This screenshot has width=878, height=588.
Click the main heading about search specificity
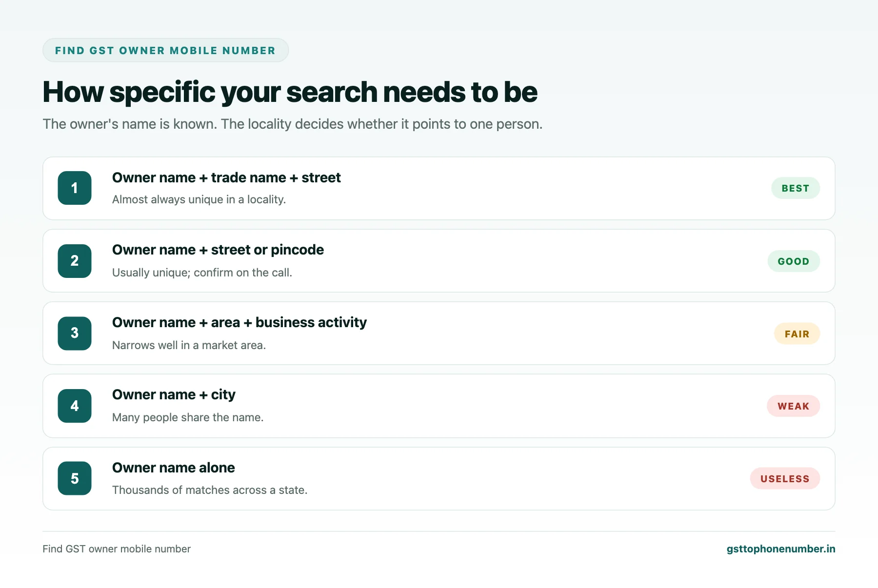(x=290, y=92)
